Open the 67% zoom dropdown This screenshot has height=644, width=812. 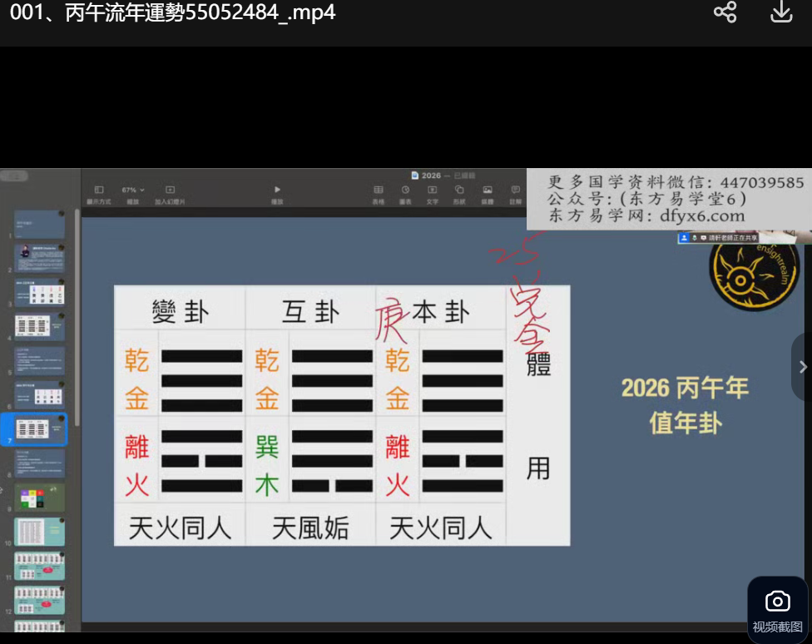point(133,191)
